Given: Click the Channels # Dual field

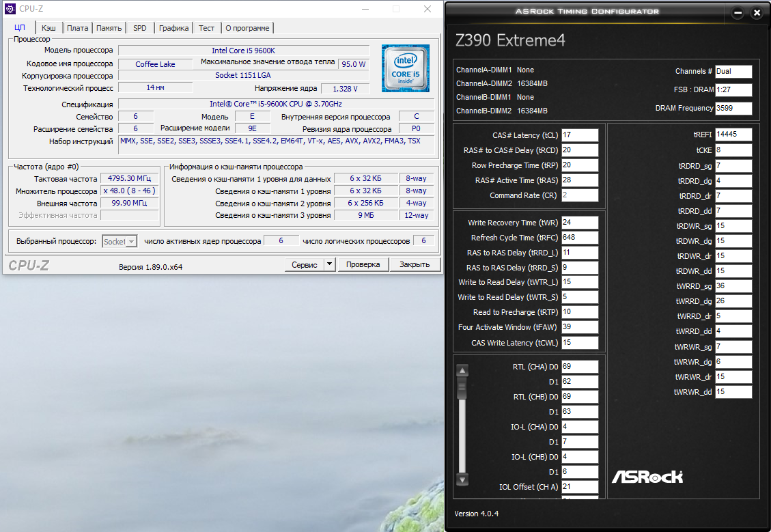Looking at the screenshot, I should pos(733,71).
